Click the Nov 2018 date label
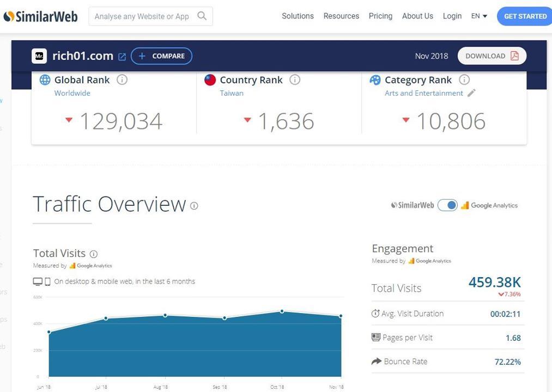The image size is (552, 392). tap(431, 56)
